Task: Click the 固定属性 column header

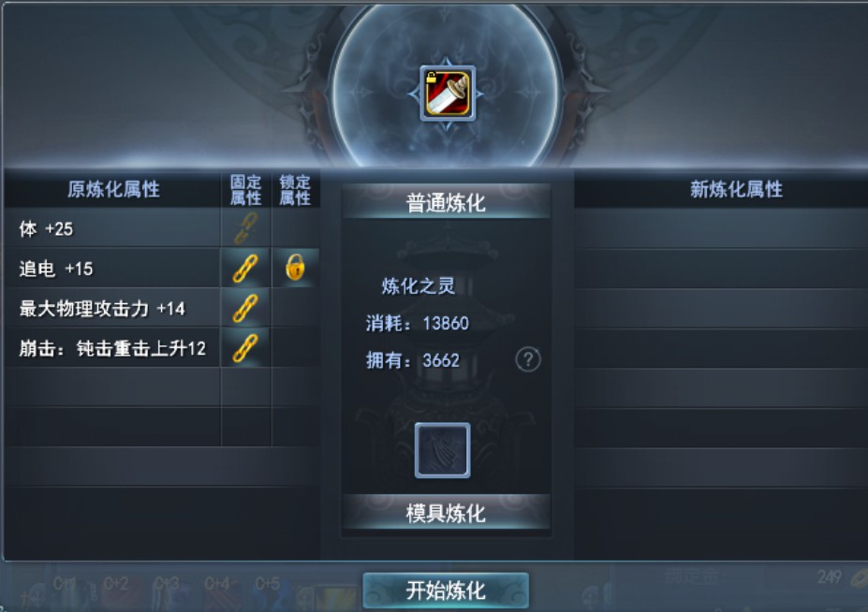Action: (x=245, y=190)
